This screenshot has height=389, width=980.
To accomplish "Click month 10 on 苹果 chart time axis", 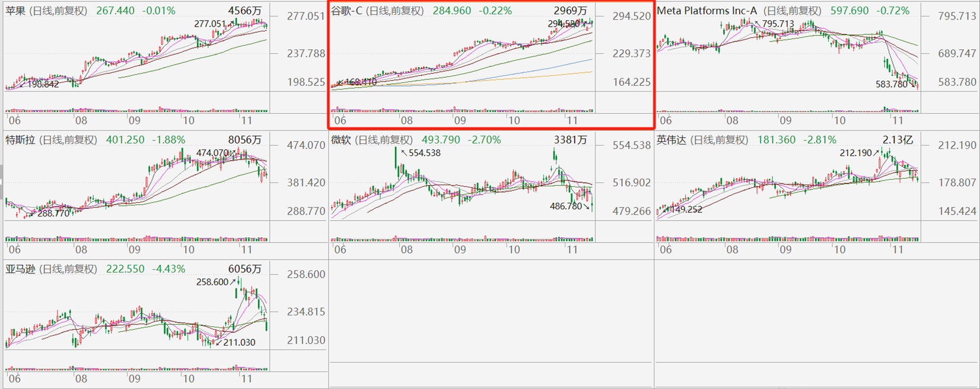I will (188, 120).
